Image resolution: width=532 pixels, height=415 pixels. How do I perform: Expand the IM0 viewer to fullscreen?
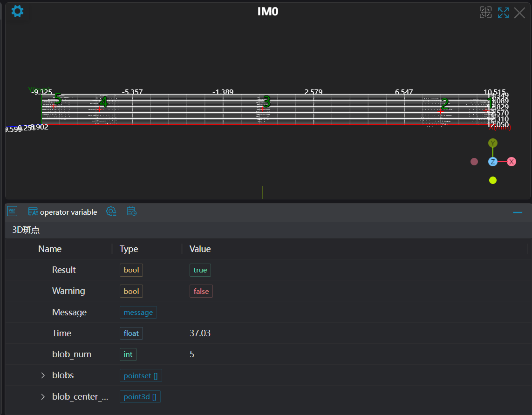click(x=503, y=13)
